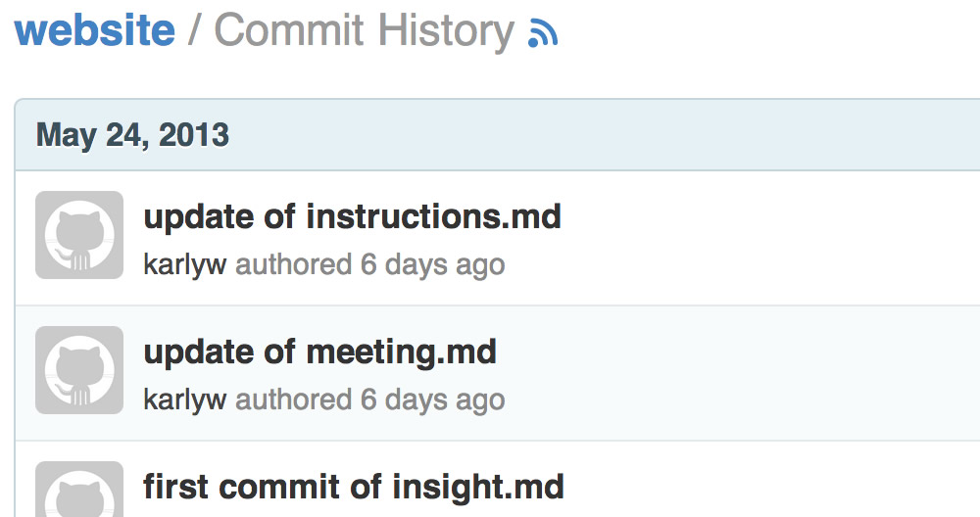Click avatar beside update of instructions.md
The width and height of the screenshot is (980, 517).
(79, 235)
